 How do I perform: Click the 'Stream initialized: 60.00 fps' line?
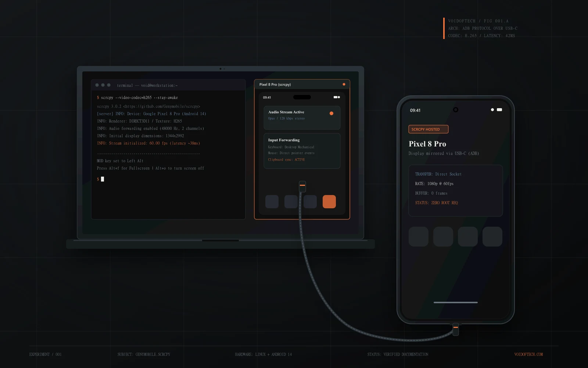148,143
